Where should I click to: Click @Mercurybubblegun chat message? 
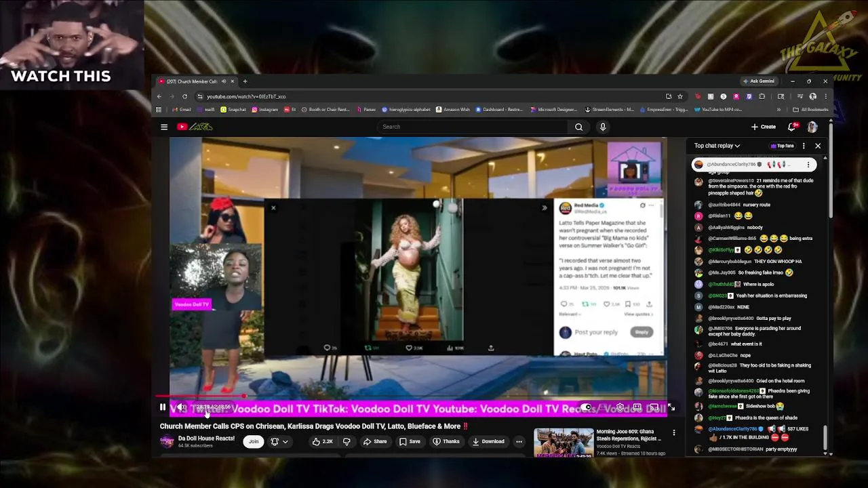click(755, 261)
